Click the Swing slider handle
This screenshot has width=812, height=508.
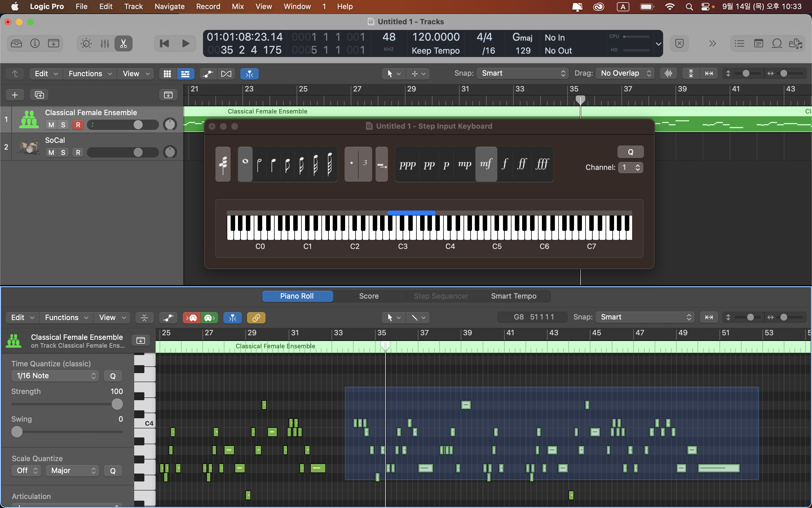pyautogui.click(x=17, y=432)
